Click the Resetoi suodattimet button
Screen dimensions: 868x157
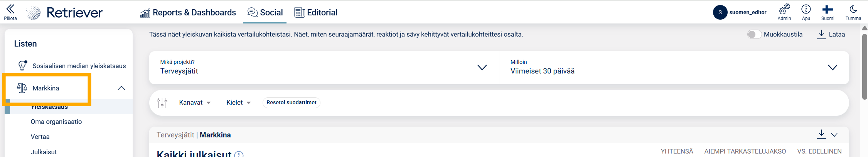pos(291,103)
